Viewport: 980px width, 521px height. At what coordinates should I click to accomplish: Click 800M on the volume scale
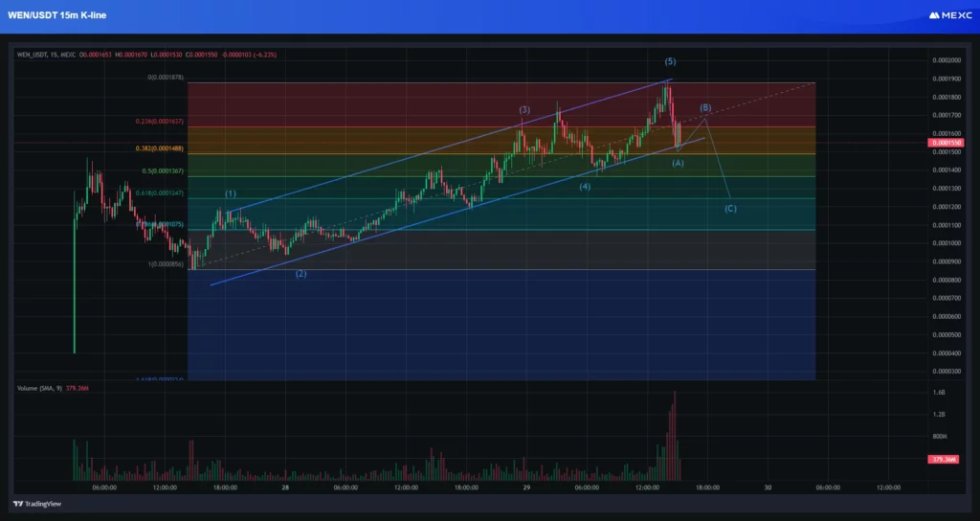click(x=940, y=437)
